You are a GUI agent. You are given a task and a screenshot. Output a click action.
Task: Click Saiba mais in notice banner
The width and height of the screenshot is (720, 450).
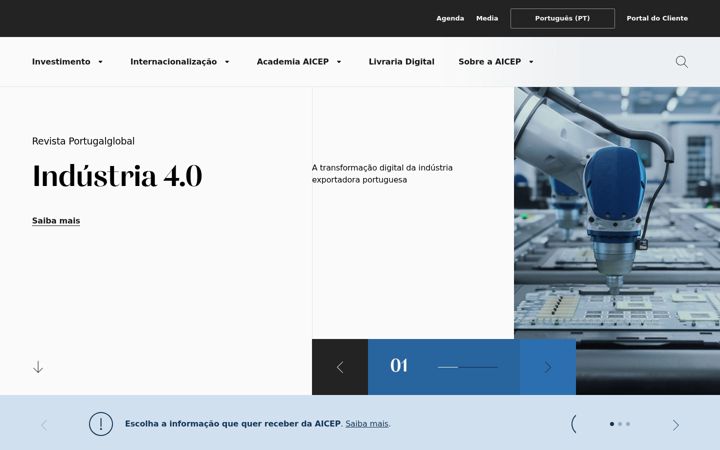click(367, 424)
